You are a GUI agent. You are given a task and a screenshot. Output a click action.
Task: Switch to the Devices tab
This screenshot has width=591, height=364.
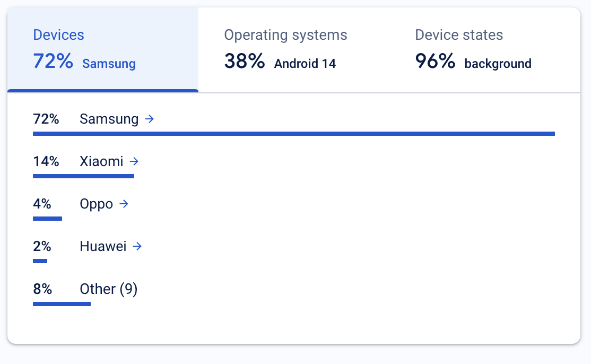pyautogui.click(x=102, y=50)
